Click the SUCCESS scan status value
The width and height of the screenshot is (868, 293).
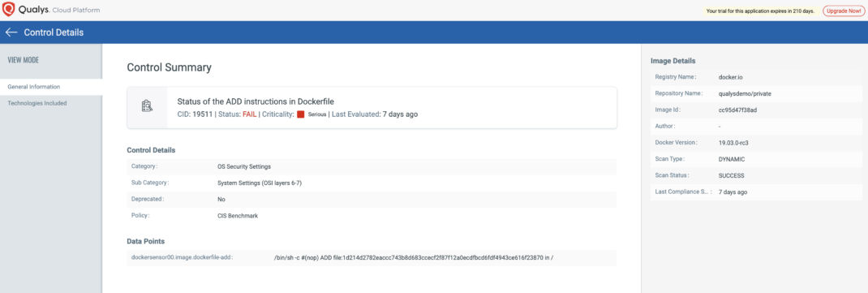(731, 175)
